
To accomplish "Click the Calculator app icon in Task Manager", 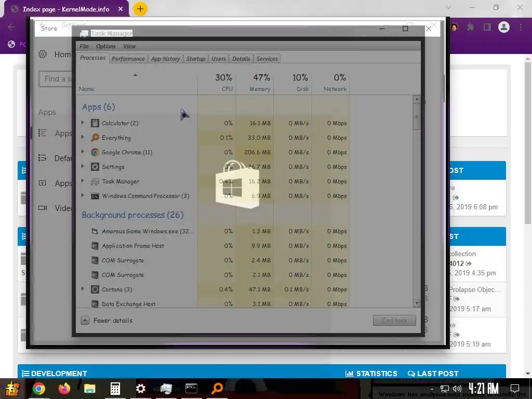I will point(95,123).
